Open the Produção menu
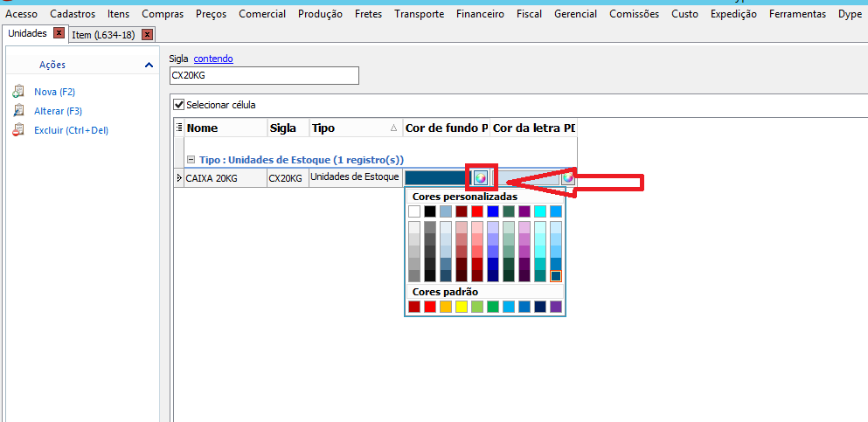Image resolution: width=868 pixels, height=422 pixels. [320, 14]
